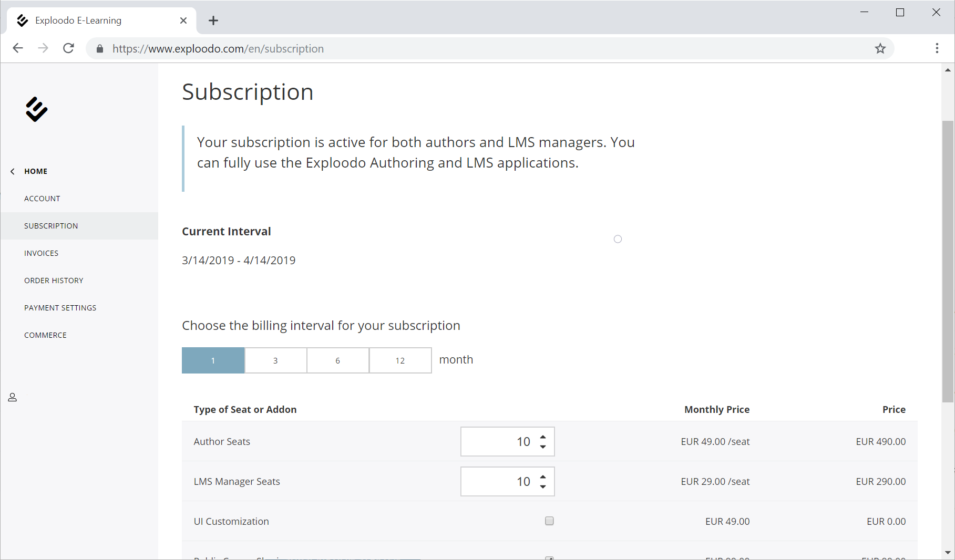
Task: Choose the 6 month billing interval
Action: (x=337, y=360)
